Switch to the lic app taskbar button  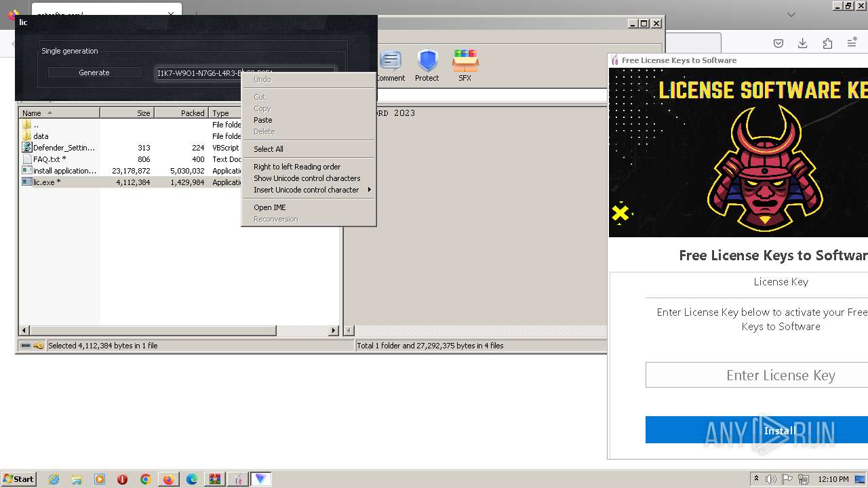[x=261, y=479]
